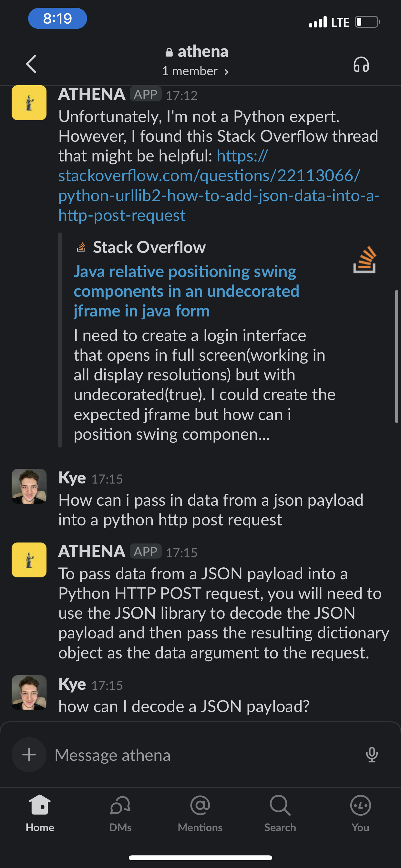Image resolution: width=401 pixels, height=868 pixels.
Task: Focus the Message athena input field
Action: click(206, 755)
